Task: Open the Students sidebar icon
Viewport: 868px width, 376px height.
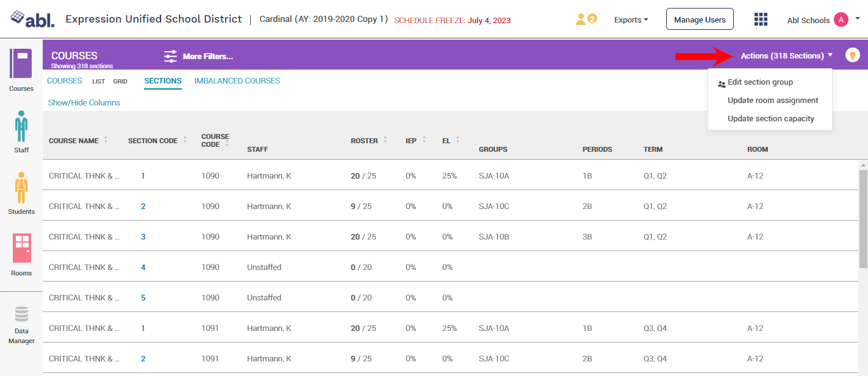Action: [21, 188]
